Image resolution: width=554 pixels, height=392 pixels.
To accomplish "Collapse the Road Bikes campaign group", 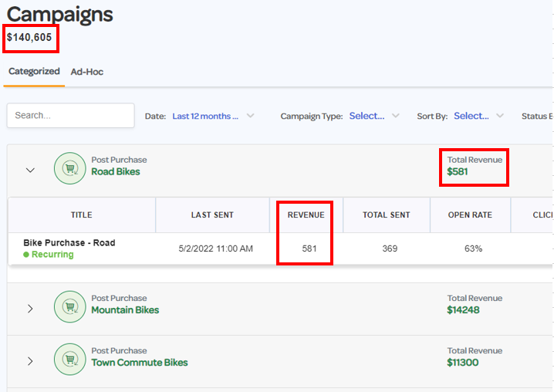I will (x=31, y=170).
